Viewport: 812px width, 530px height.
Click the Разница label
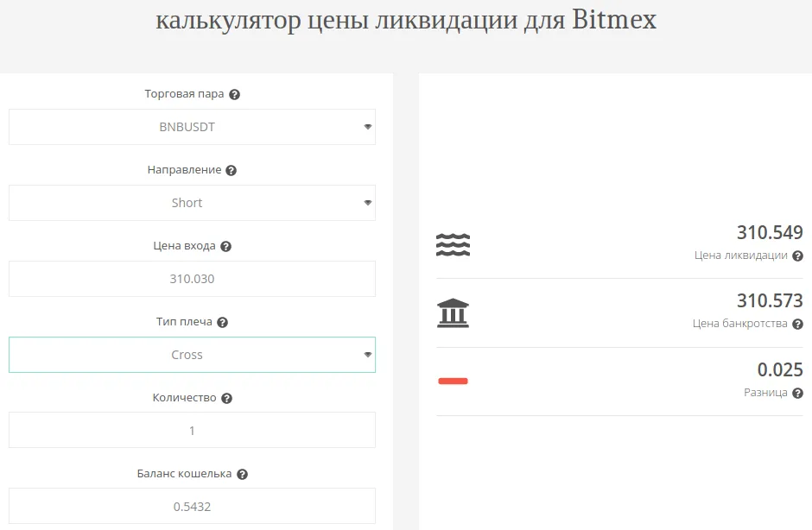click(765, 393)
